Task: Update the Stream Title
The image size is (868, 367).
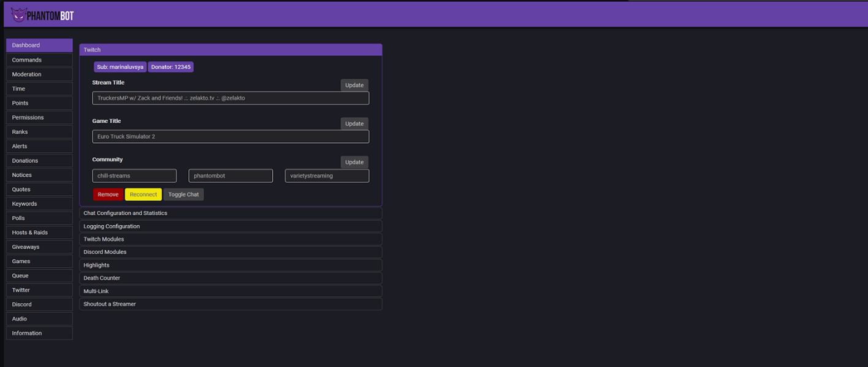Action: [x=354, y=85]
